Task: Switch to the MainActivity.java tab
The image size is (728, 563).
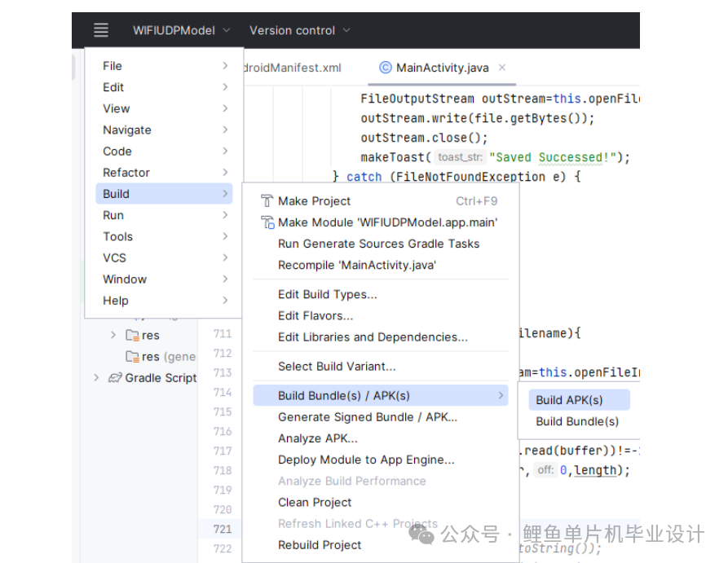Action: pos(442,68)
